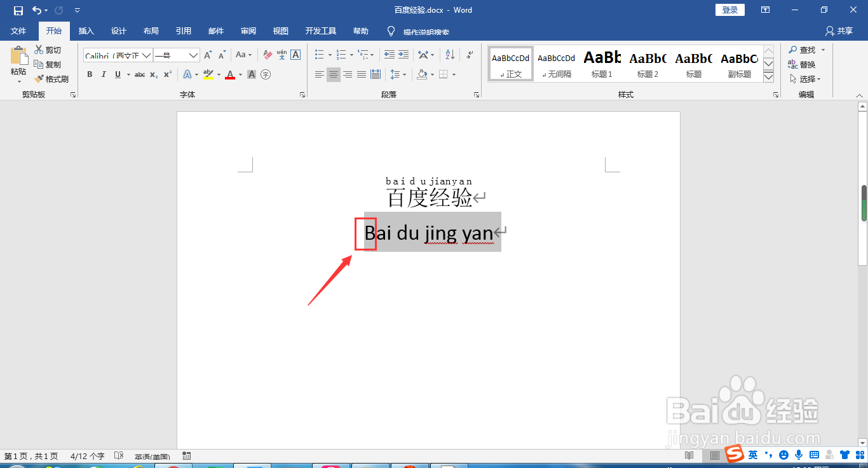Image resolution: width=868 pixels, height=468 pixels.
Task: Open the Aa change case dropdown
Action: pyautogui.click(x=243, y=55)
